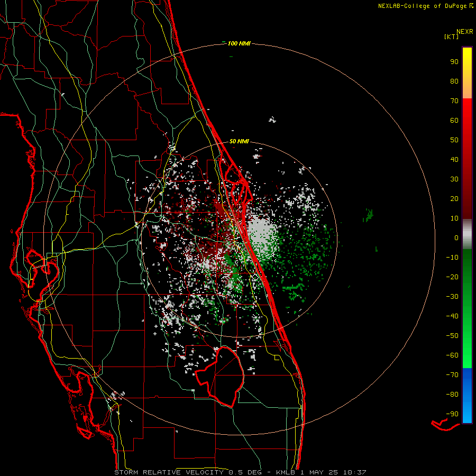Click the Lake Okeechobee outline on the map
This screenshot has width=476, height=476.
[221, 377]
